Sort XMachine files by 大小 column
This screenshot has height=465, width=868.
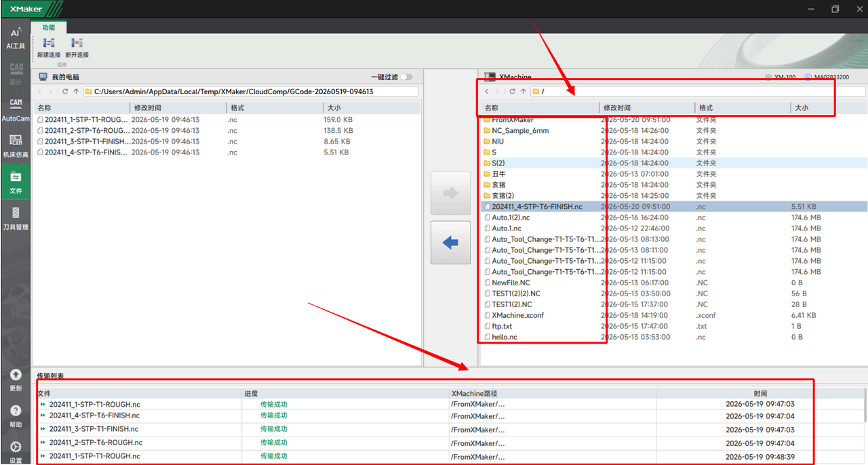[x=828, y=108]
